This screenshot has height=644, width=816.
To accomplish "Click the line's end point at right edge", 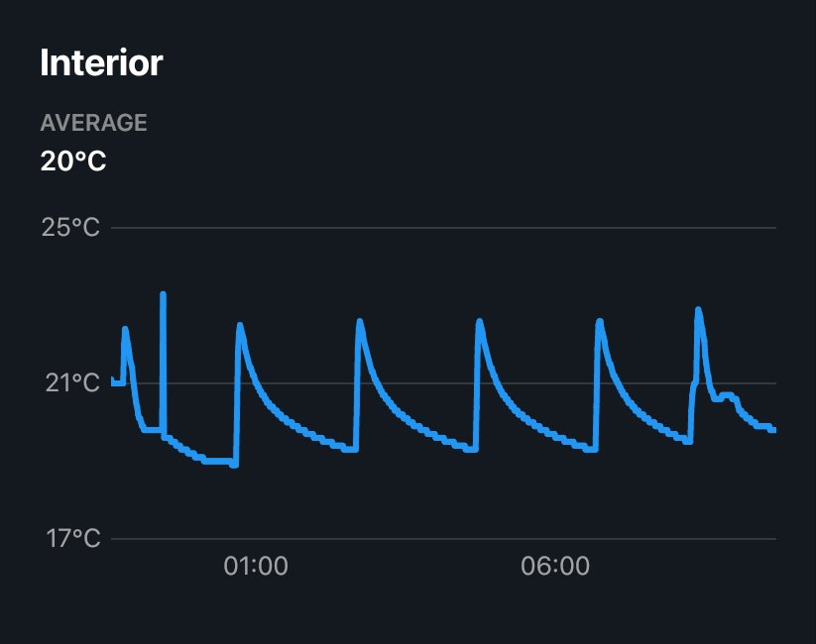I will (x=773, y=430).
